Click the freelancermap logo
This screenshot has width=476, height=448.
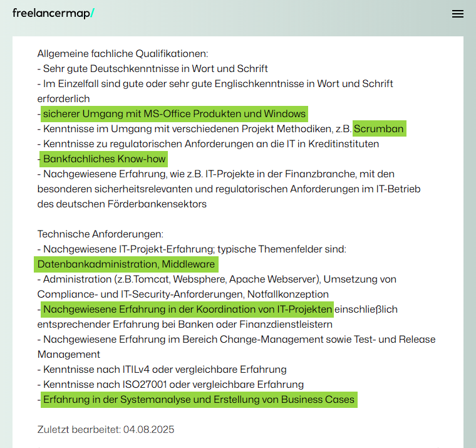pyautogui.click(x=53, y=13)
